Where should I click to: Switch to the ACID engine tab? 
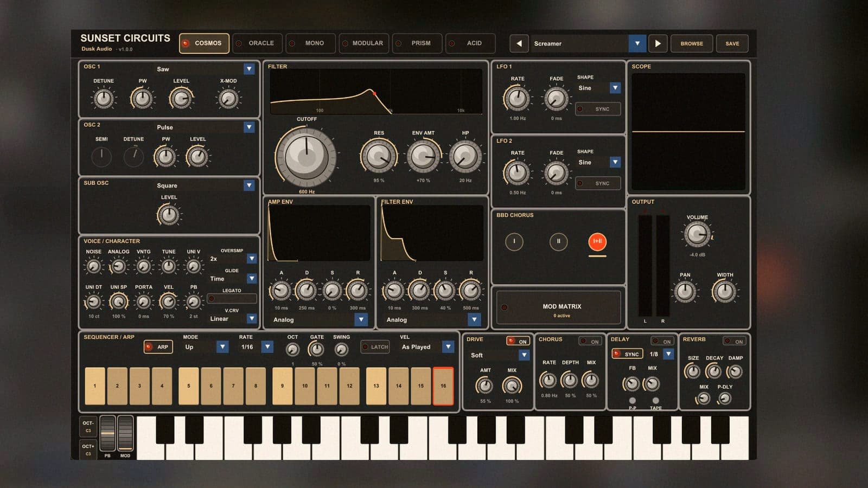coord(470,43)
